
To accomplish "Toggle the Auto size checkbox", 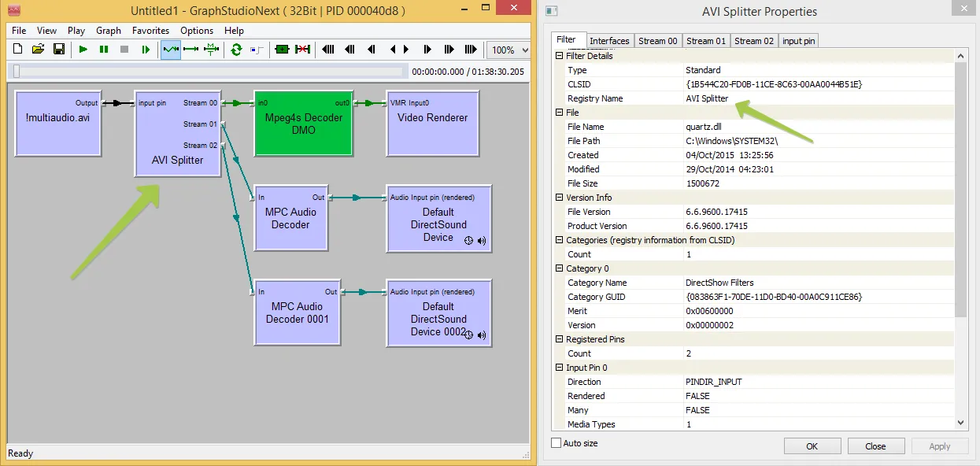I will tap(557, 443).
